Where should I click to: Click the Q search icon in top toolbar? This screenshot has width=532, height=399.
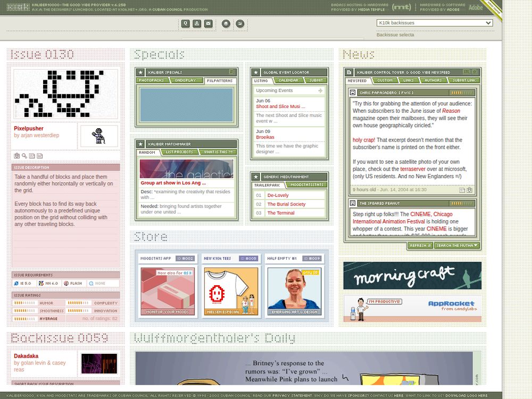tap(185, 23)
